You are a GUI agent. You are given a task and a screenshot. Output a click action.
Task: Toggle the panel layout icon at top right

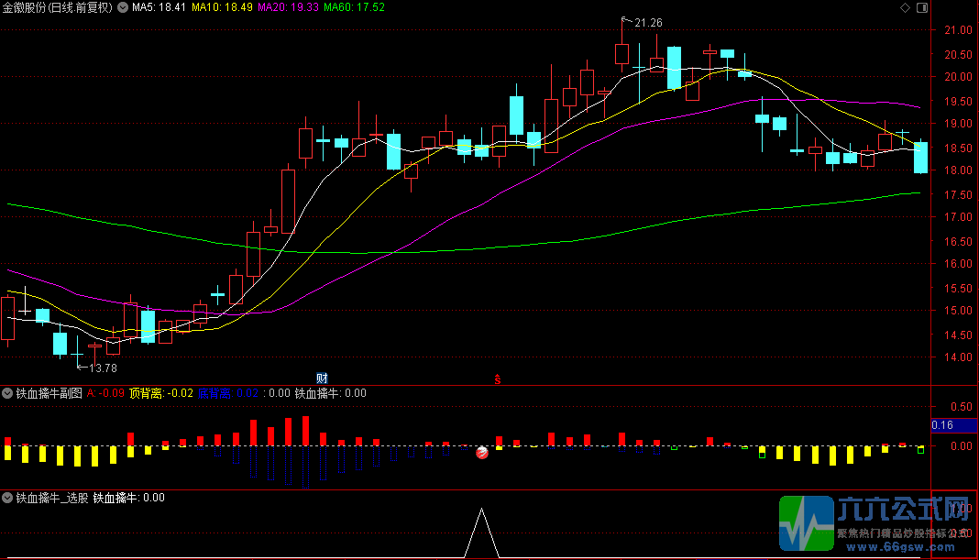tap(921, 7)
